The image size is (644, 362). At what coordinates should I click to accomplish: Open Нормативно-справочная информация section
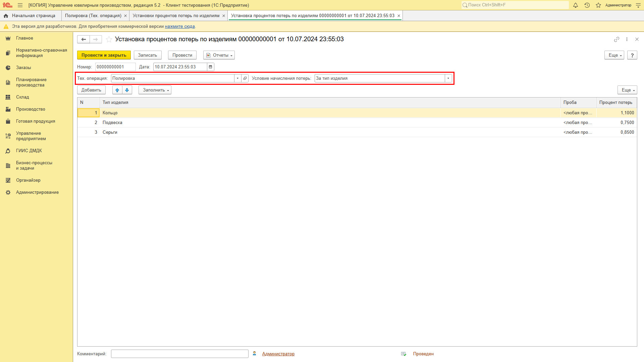click(x=41, y=53)
